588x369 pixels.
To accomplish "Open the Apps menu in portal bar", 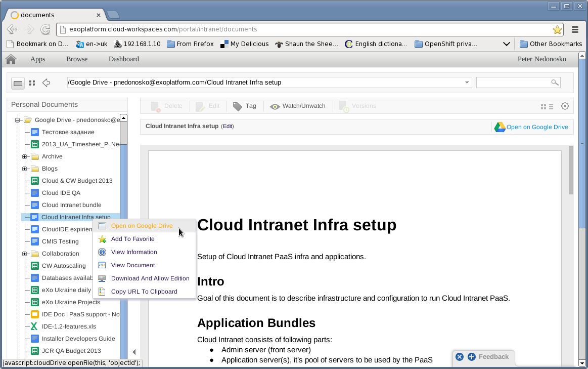I will 37,59.
